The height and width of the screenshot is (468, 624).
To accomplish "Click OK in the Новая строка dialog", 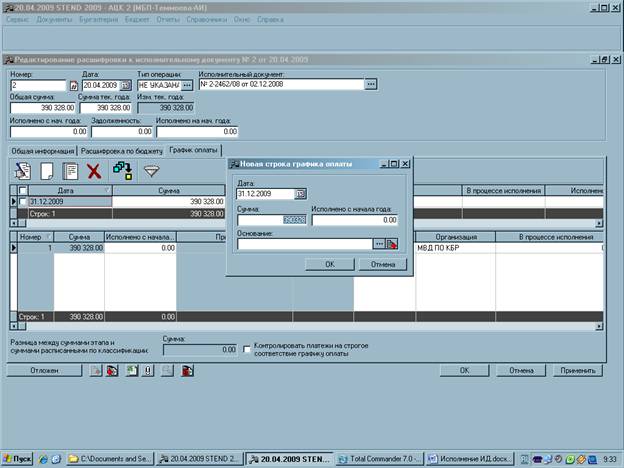I will [x=329, y=264].
